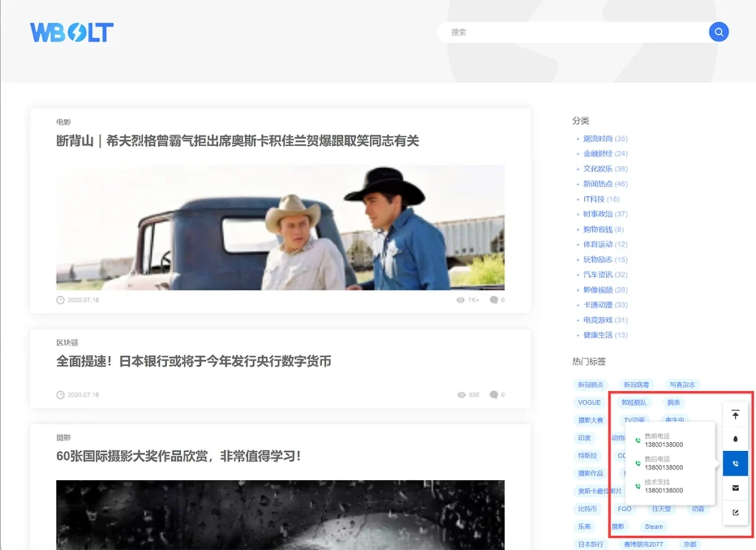
Task: Click the QQ penguin icon in floating toolbar
Action: click(x=735, y=439)
